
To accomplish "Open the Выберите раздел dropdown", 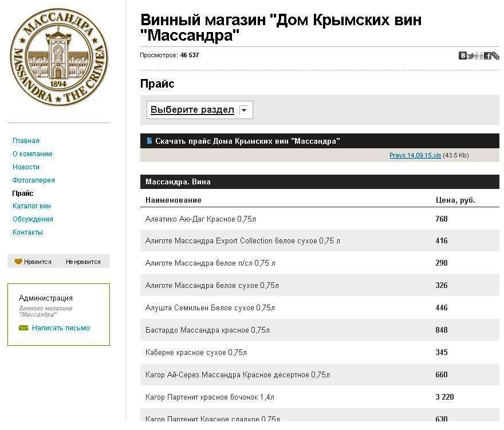I will tap(200, 110).
